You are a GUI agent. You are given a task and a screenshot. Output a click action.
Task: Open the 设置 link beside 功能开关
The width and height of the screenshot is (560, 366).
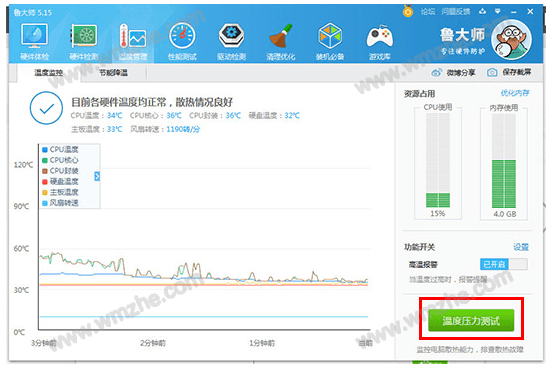521,247
